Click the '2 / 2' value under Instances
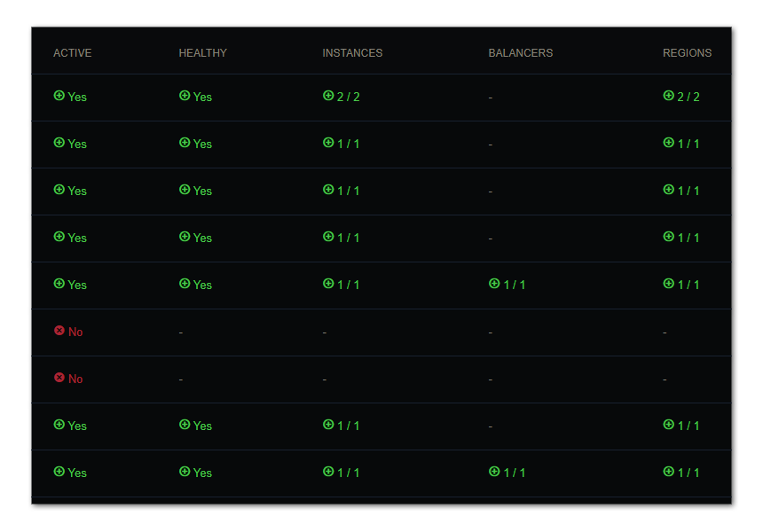 (x=349, y=97)
